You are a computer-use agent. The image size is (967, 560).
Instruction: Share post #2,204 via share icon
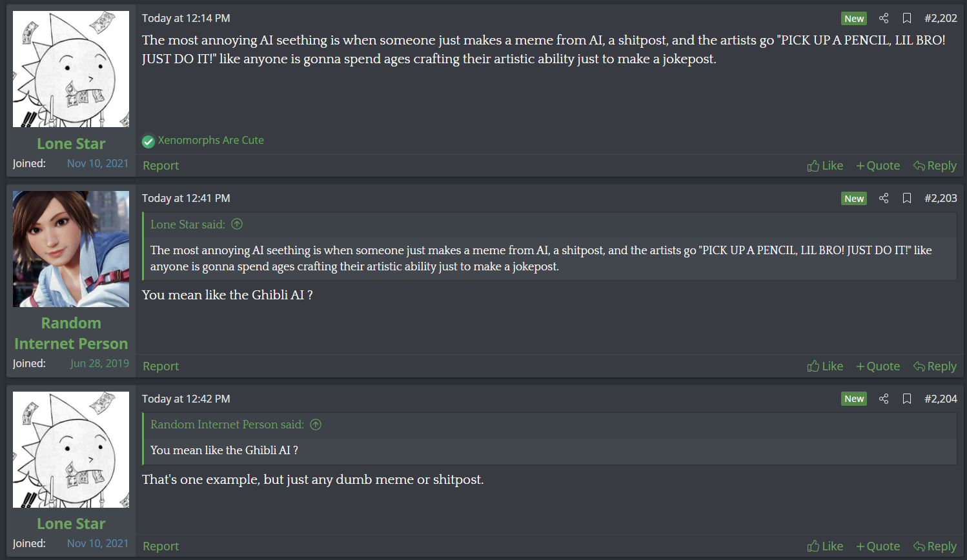(x=884, y=399)
